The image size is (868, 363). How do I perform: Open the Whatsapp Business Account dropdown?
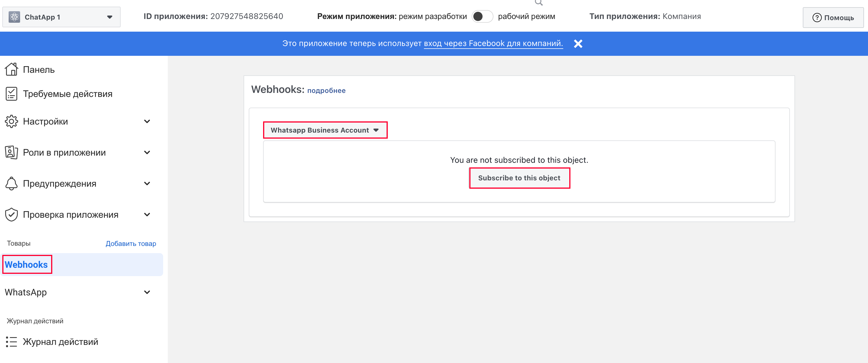pos(325,130)
